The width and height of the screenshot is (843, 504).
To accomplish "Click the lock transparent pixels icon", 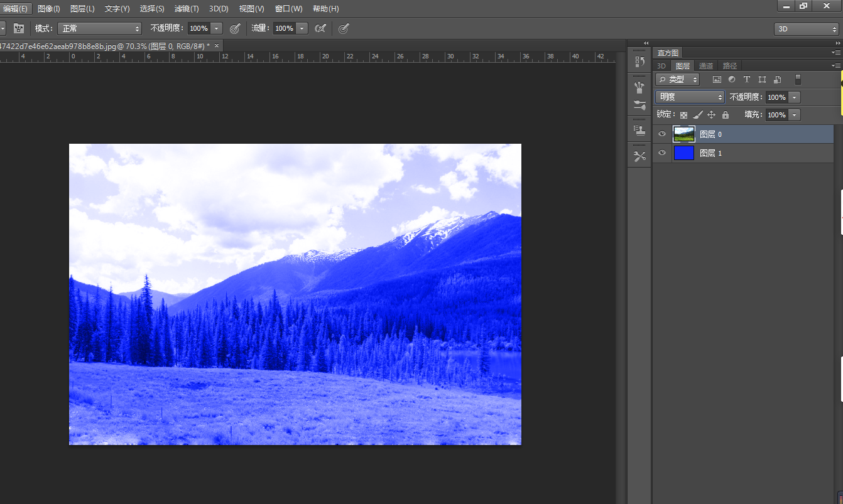I will click(x=683, y=115).
